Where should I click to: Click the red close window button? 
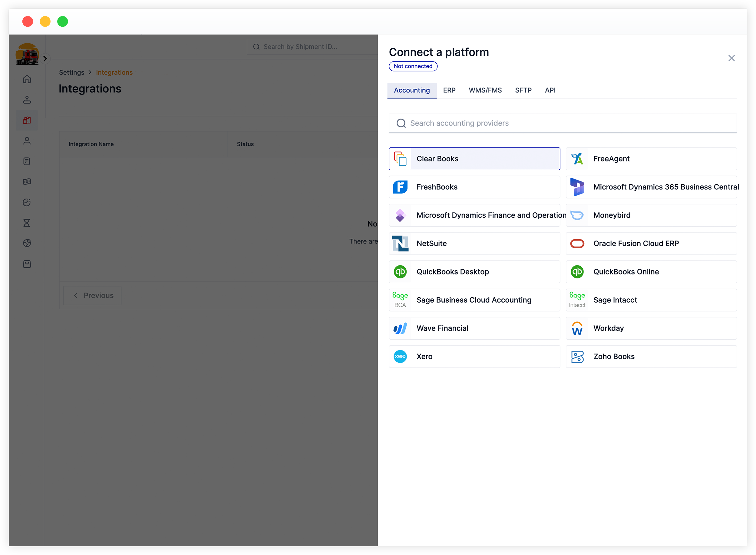(x=28, y=22)
